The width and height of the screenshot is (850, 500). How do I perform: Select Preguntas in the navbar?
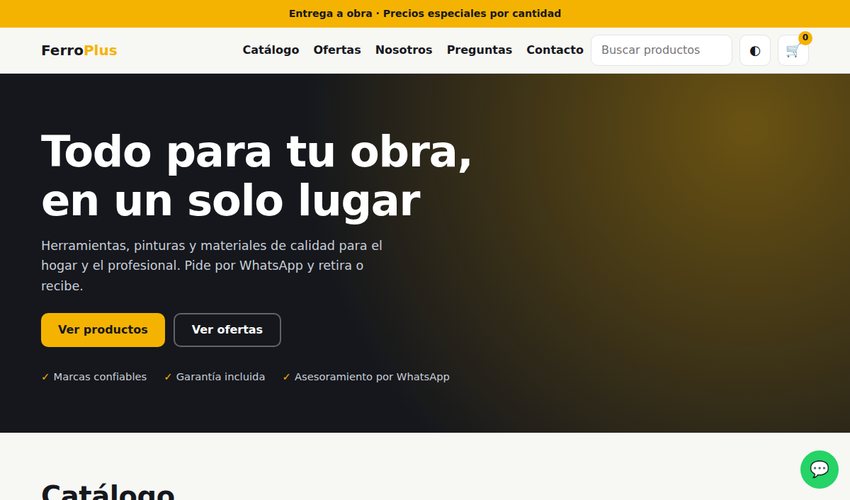pyautogui.click(x=479, y=50)
